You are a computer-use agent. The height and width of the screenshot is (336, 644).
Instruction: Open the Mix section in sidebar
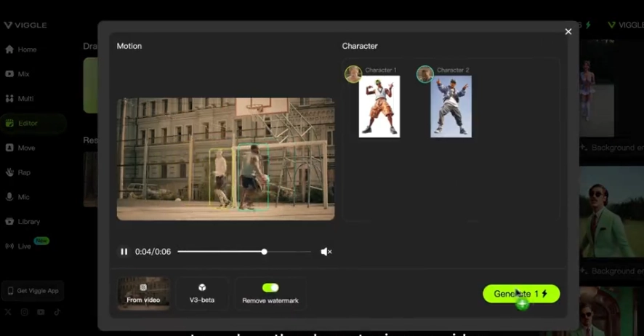pyautogui.click(x=17, y=74)
